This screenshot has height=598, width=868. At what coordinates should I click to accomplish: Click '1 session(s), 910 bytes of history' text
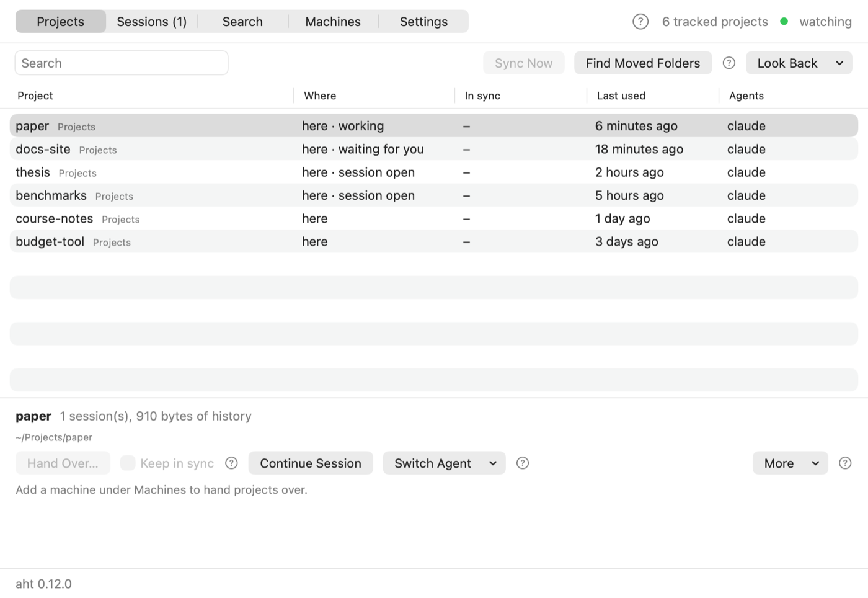click(156, 416)
